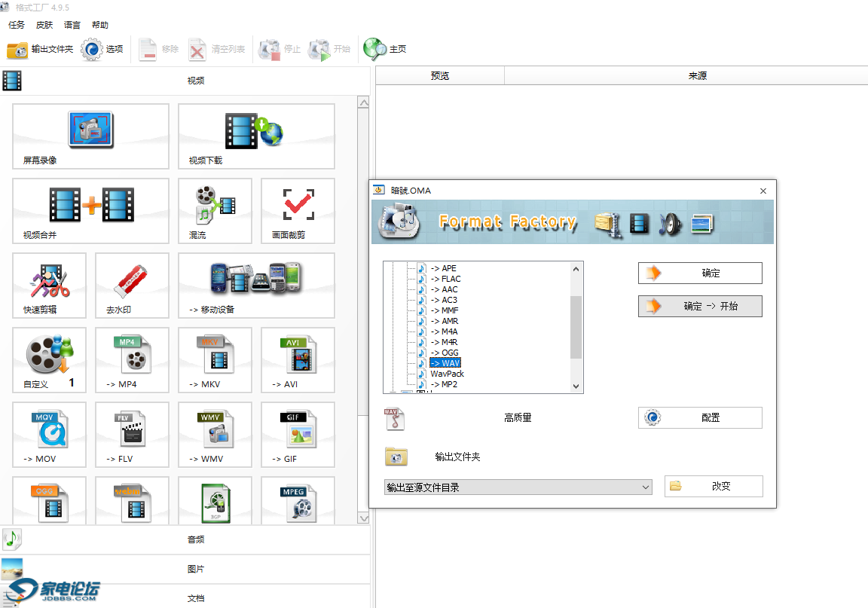This screenshot has height=608, width=868.
Task: Launch the 快速剪辑 quick clip tool
Action: pyautogui.click(x=50, y=286)
